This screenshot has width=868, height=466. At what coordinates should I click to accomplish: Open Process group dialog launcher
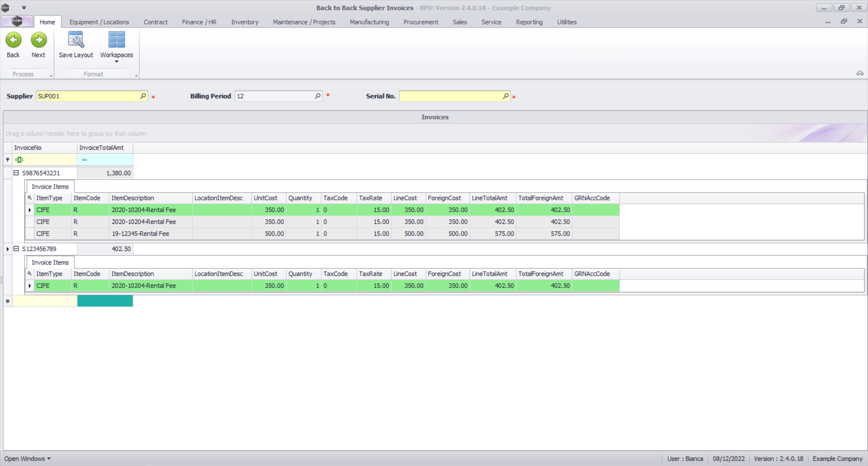(x=51, y=76)
